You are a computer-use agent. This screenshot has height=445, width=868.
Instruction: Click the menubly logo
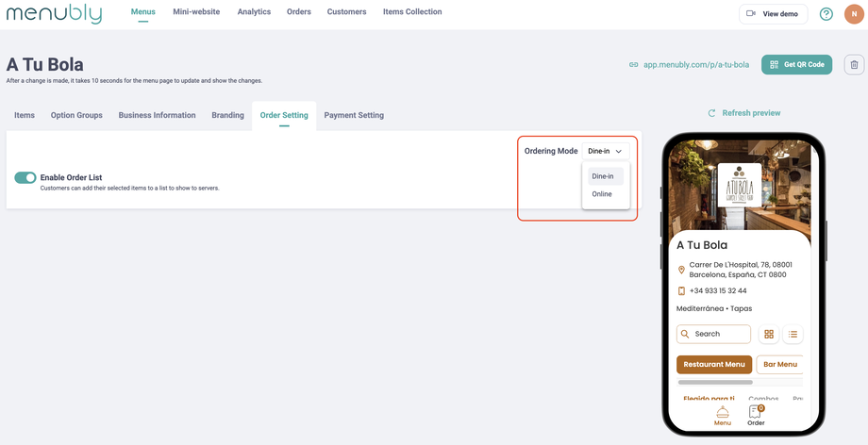(57, 13)
